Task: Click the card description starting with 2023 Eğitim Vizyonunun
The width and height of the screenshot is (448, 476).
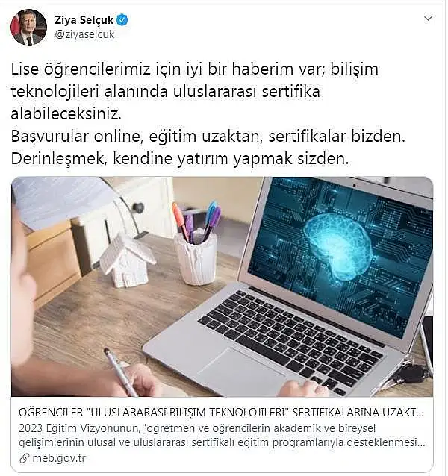Action: pos(222,435)
